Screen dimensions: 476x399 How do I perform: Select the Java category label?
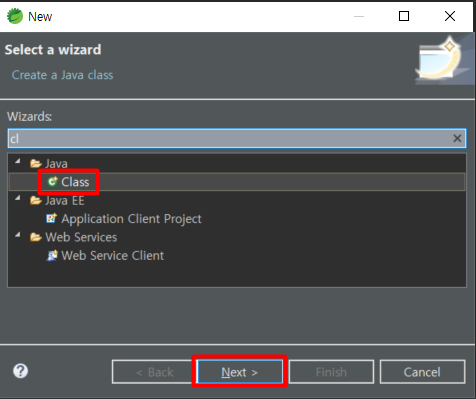pos(56,164)
